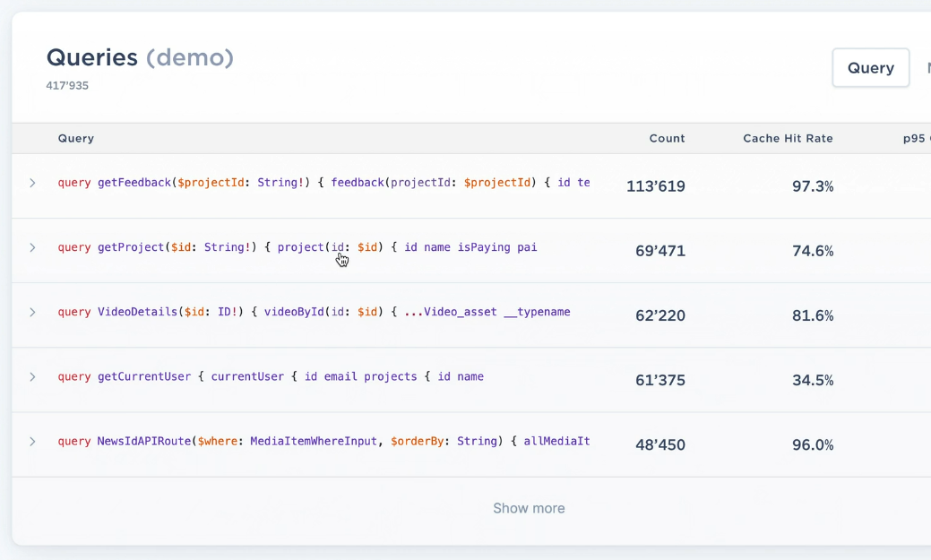Select the partially visible button beside Query
The image size is (931, 560).
click(x=926, y=67)
